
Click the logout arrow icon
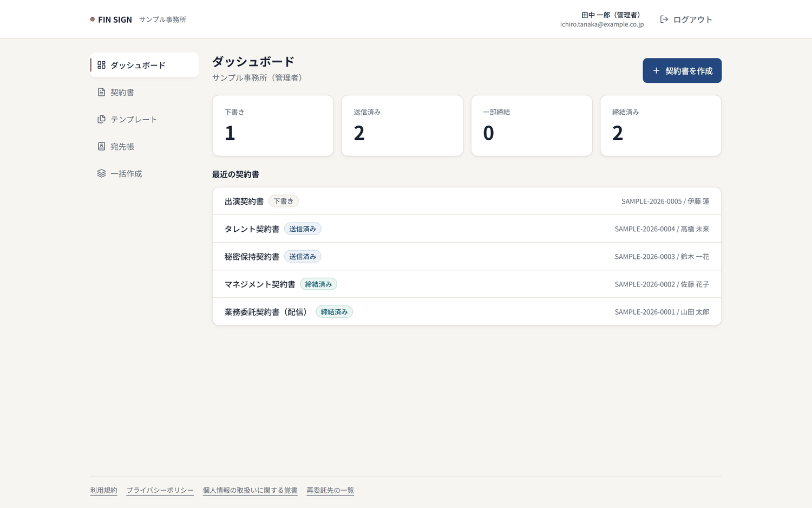664,19
